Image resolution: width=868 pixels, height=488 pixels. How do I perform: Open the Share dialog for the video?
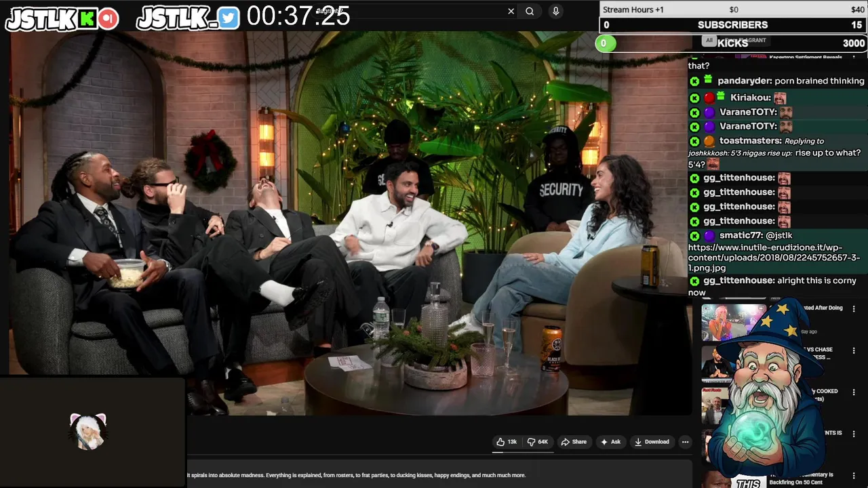[x=574, y=442]
